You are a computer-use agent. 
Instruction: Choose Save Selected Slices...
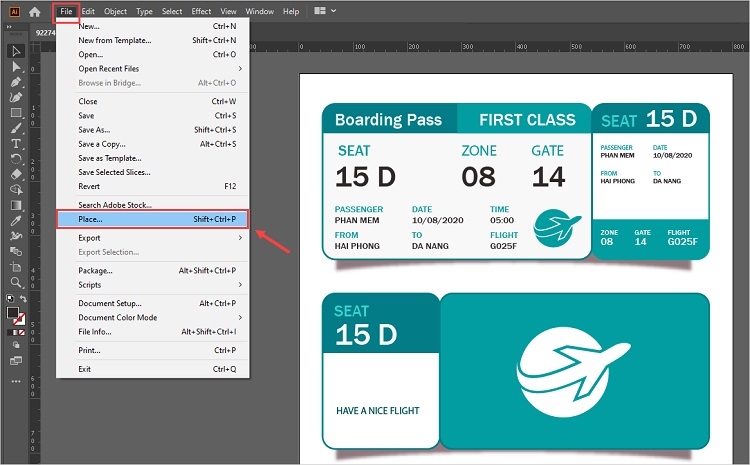click(x=153, y=172)
